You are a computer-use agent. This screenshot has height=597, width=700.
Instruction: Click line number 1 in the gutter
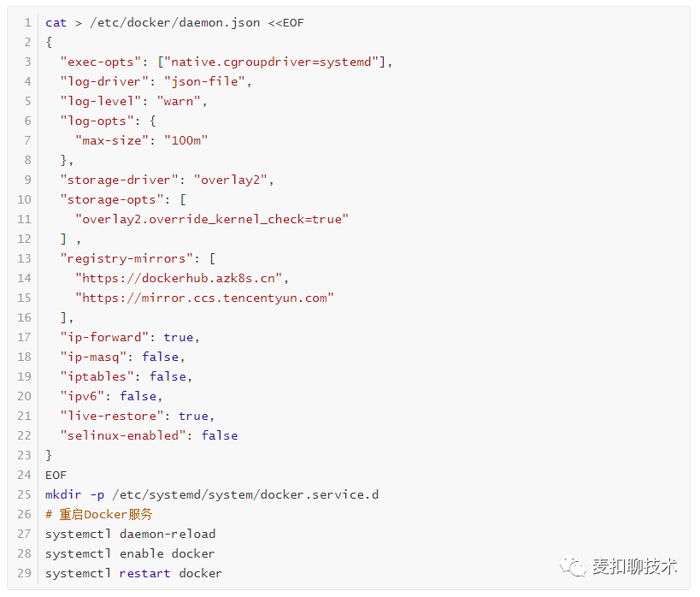tap(27, 22)
